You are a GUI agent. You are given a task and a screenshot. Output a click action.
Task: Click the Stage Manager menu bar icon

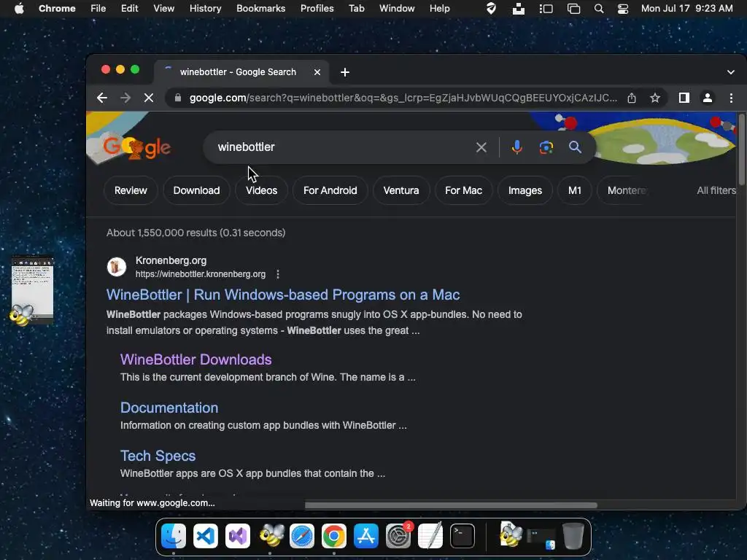click(x=546, y=9)
